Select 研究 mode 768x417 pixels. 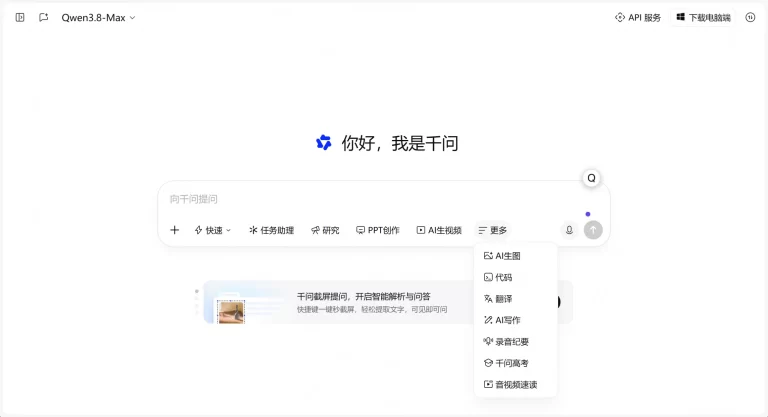[325, 230]
